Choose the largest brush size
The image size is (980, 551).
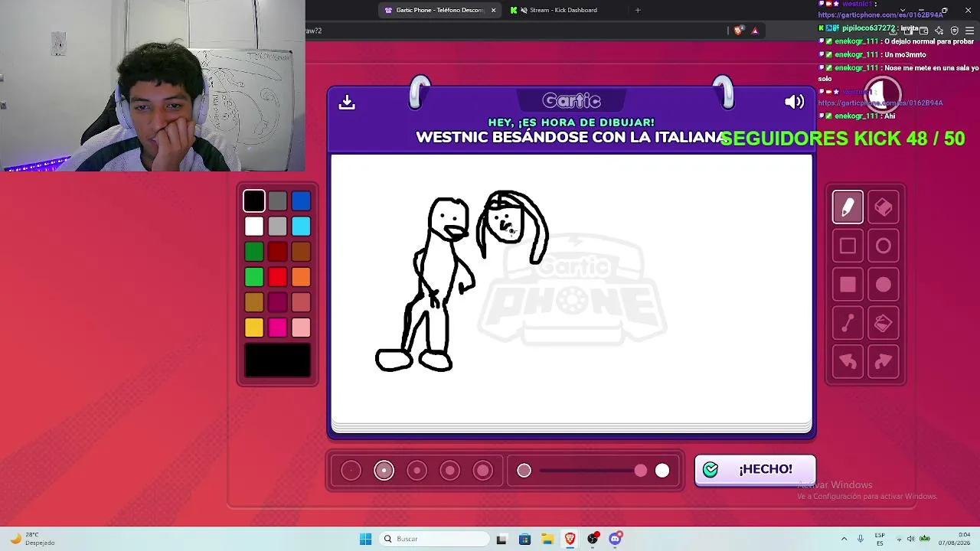coord(482,471)
